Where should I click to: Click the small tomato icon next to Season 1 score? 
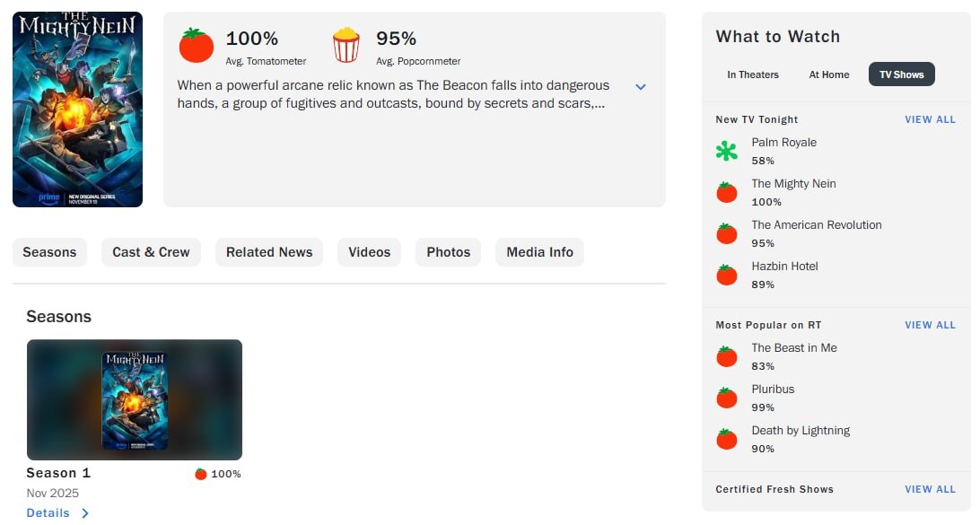point(201,474)
